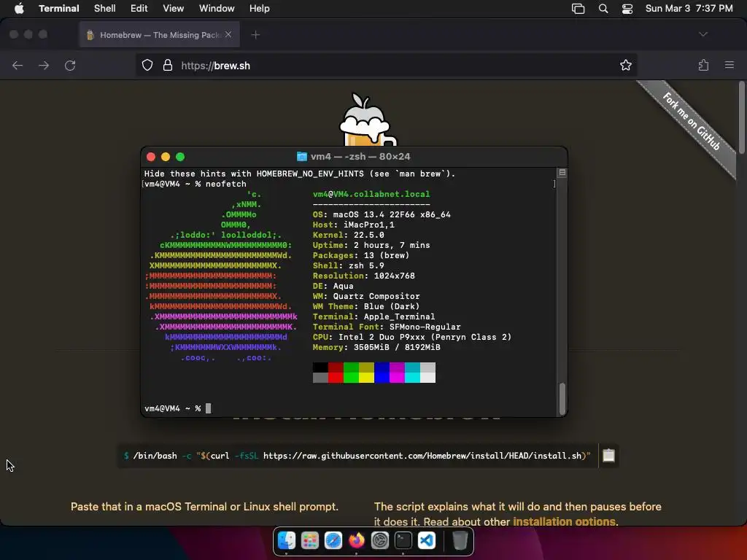747x560 pixels.
Task: Open Terminal from the Dock
Action: point(403,540)
